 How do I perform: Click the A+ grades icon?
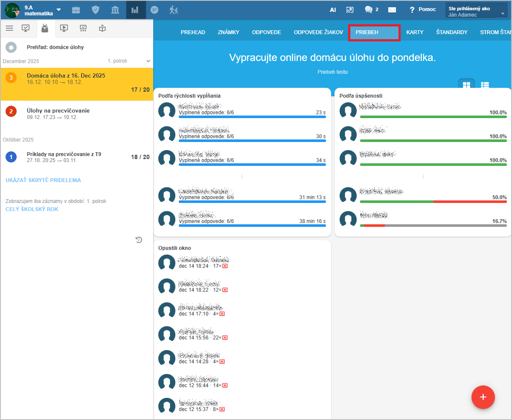coord(154,10)
